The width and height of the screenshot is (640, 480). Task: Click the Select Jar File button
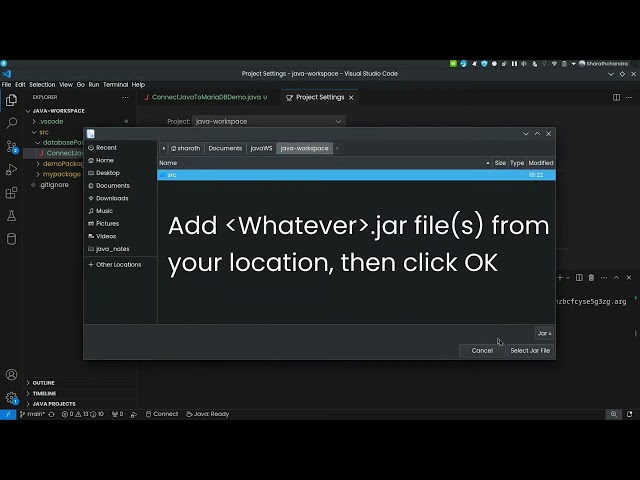coord(530,351)
